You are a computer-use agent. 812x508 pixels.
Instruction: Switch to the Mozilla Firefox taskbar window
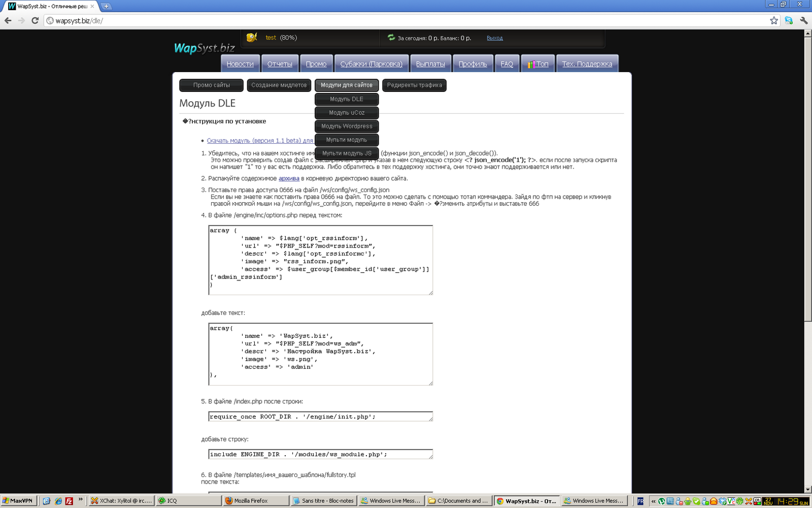(x=256, y=501)
